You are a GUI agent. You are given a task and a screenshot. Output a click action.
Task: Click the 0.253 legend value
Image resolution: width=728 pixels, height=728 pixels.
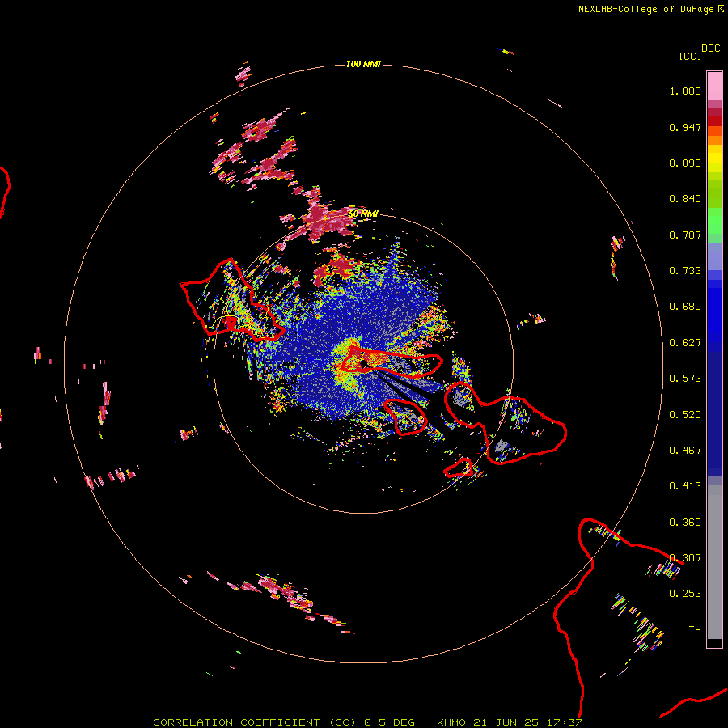click(x=685, y=594)
